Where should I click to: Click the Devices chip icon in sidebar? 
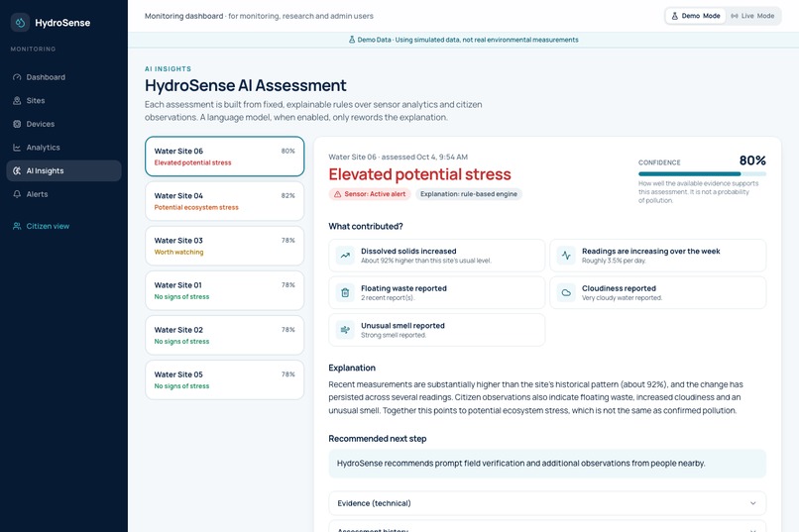point(17,124)
